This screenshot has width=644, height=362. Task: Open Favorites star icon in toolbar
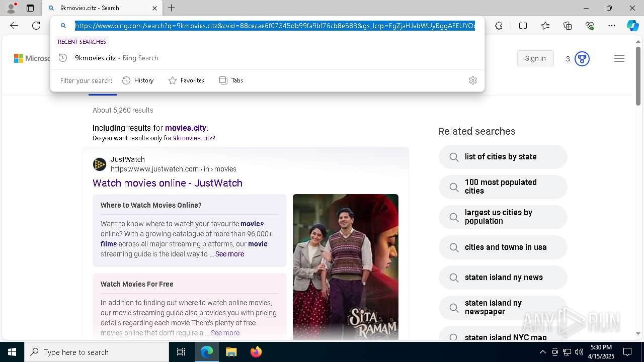click(x=545, y=26)
